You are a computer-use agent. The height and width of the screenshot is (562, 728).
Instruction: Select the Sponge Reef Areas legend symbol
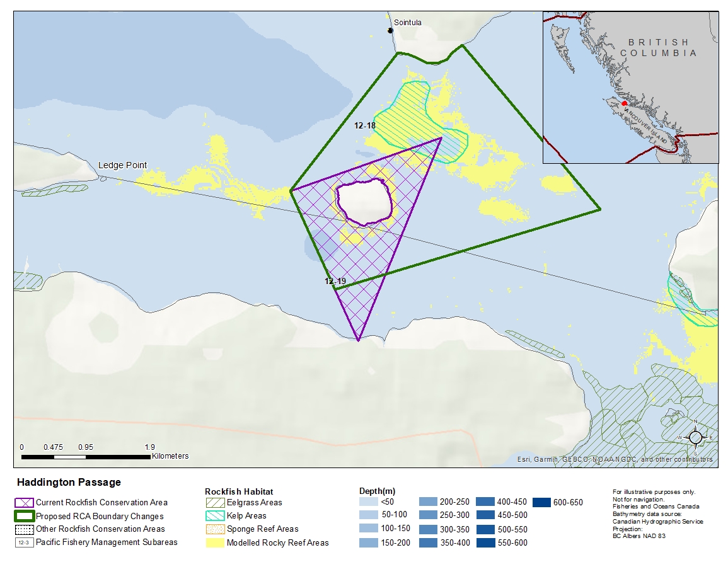tap(215, 529)
